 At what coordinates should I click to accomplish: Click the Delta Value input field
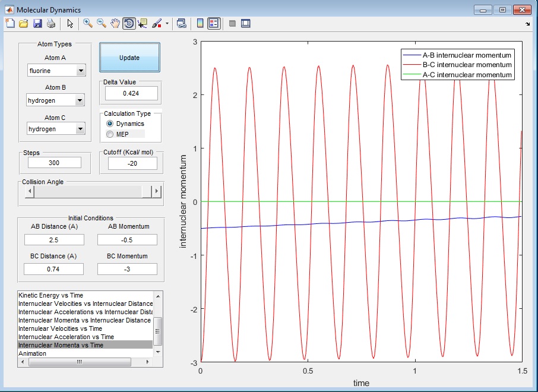click(x=131, y=93)
